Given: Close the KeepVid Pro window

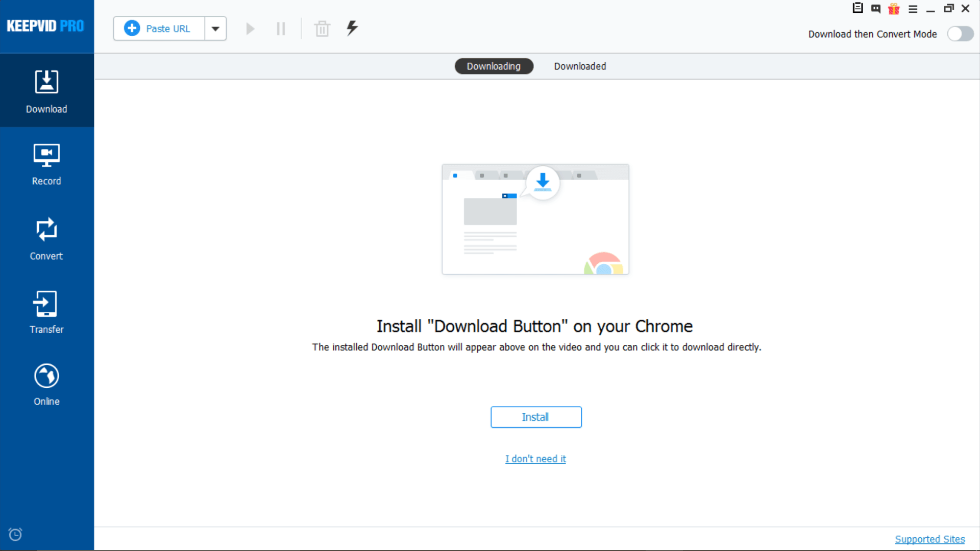Looking at the screenshot, I should tap(965, 8).
